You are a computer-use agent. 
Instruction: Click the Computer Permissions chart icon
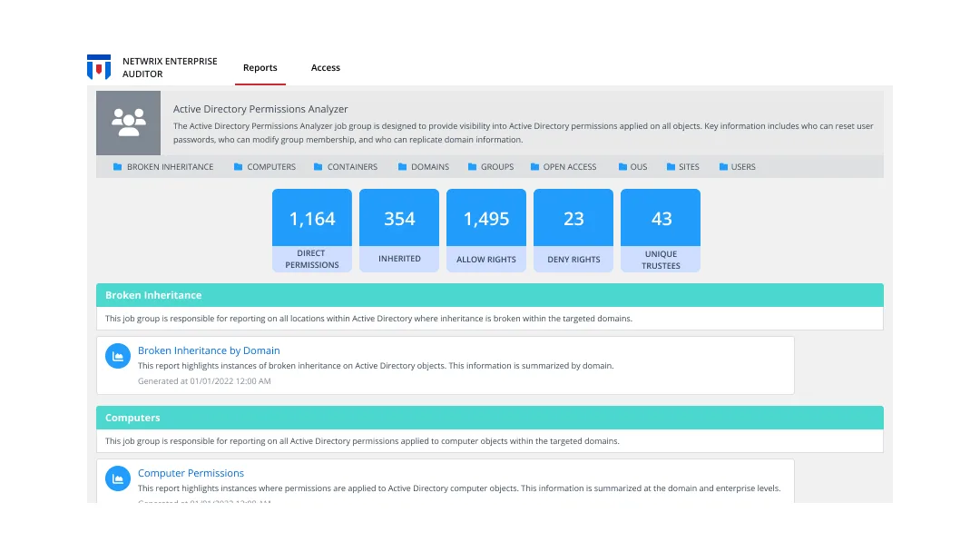click(117, 478)
